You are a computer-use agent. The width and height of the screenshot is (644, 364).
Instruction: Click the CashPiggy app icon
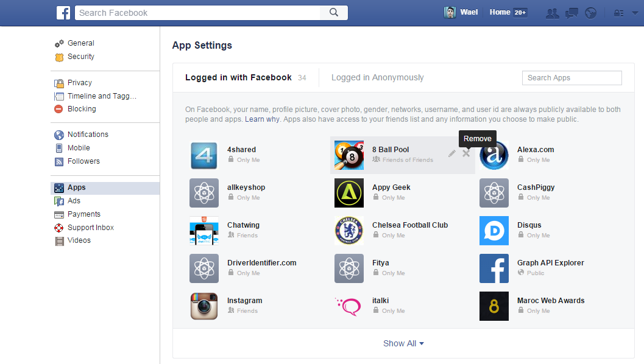(x=494, y=193)
